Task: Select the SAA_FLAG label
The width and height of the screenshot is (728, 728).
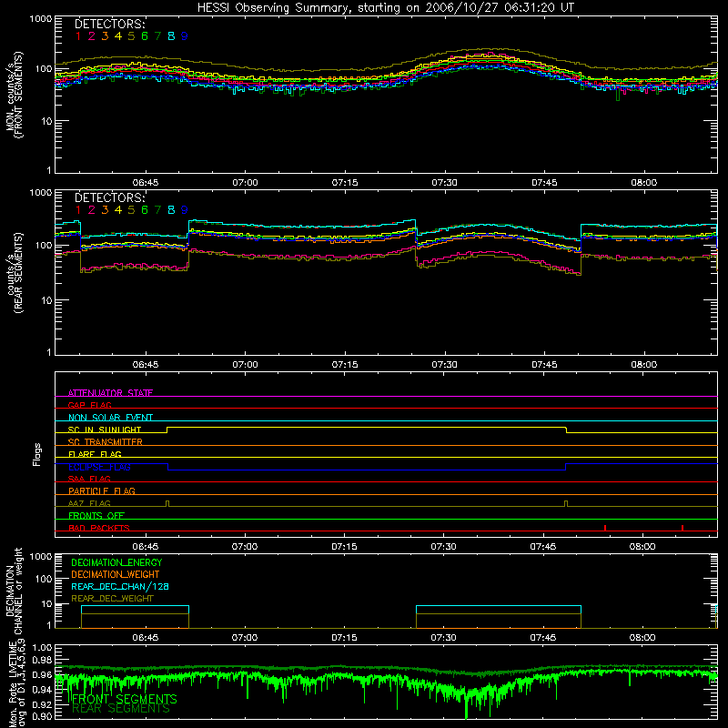Action: tap(89, 479)
